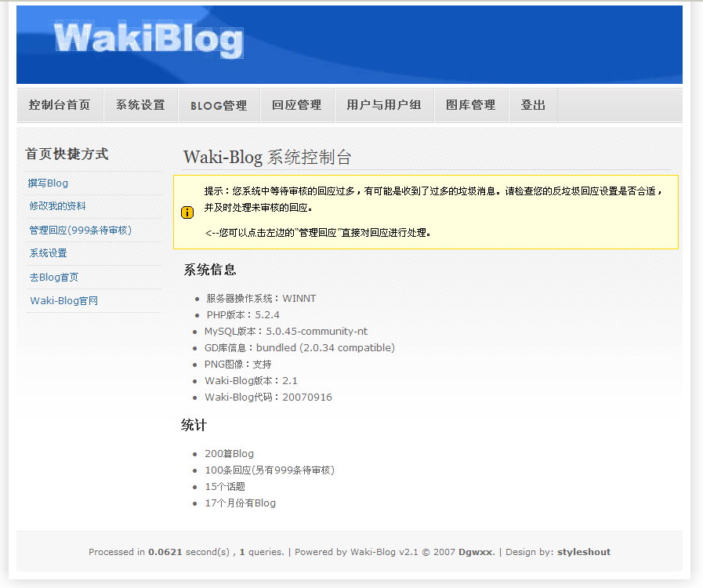Click the GD库信息 bundled entry

(x=299, y=348)
